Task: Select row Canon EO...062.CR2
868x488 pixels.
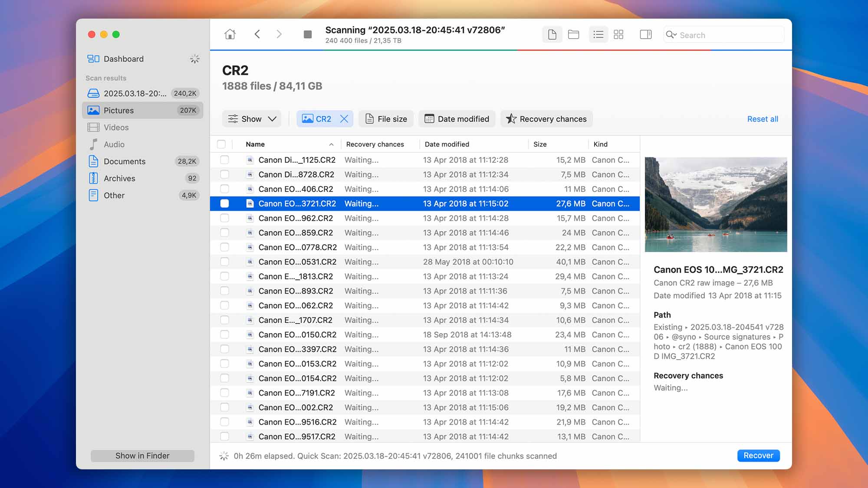Action: point(425,305)
